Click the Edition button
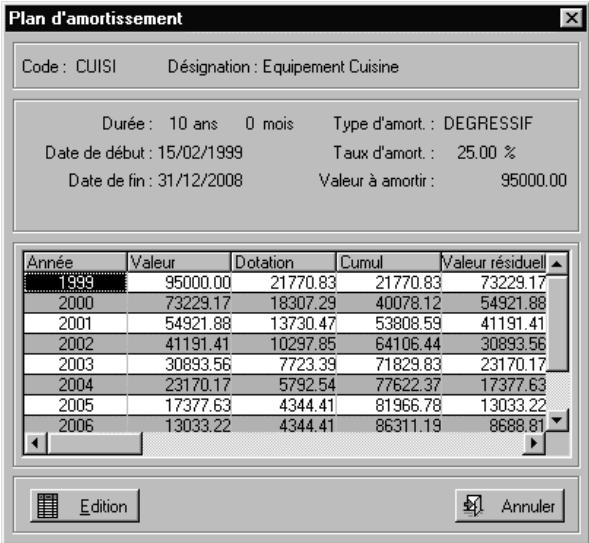This screenshot has height=543, width=589. pos(85,506)
